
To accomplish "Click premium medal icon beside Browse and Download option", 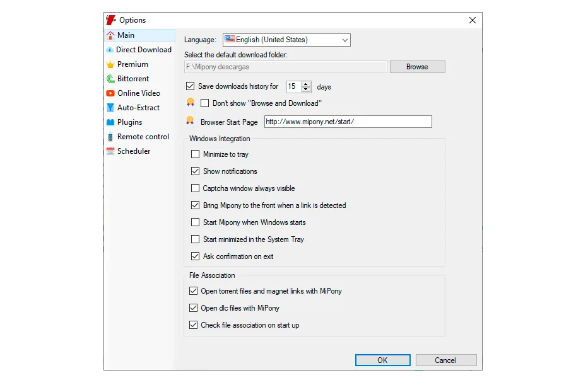I will (x=191, y=102).
